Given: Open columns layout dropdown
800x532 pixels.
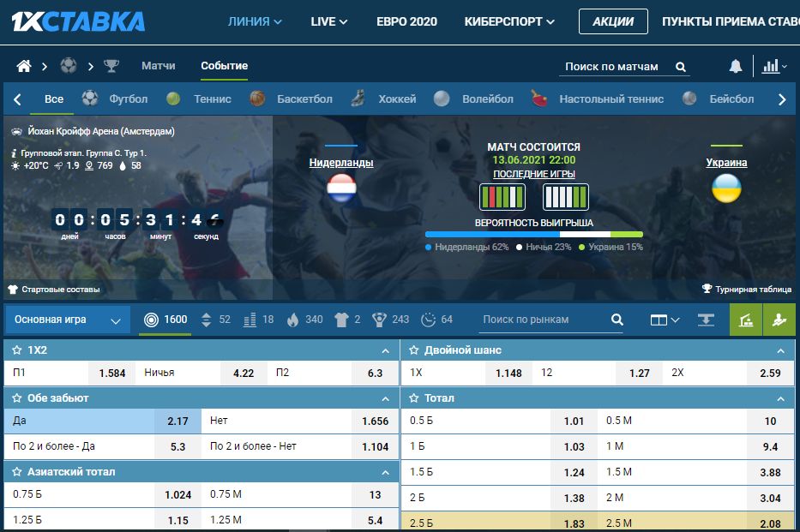Looking at the screenshot, I should pyautogui.click(x=665, y=320).
